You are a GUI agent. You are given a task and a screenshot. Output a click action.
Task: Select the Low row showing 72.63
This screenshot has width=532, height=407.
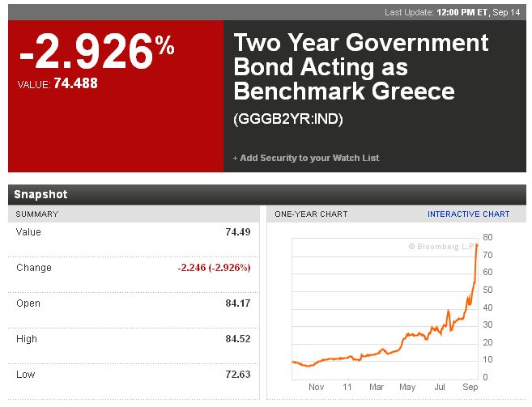coord(133,375)
